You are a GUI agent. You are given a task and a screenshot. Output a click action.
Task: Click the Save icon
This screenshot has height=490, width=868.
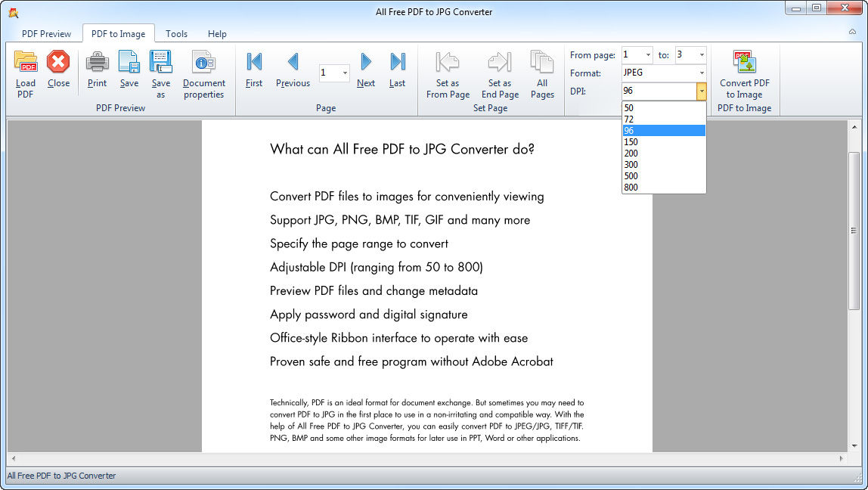point(129,61)
